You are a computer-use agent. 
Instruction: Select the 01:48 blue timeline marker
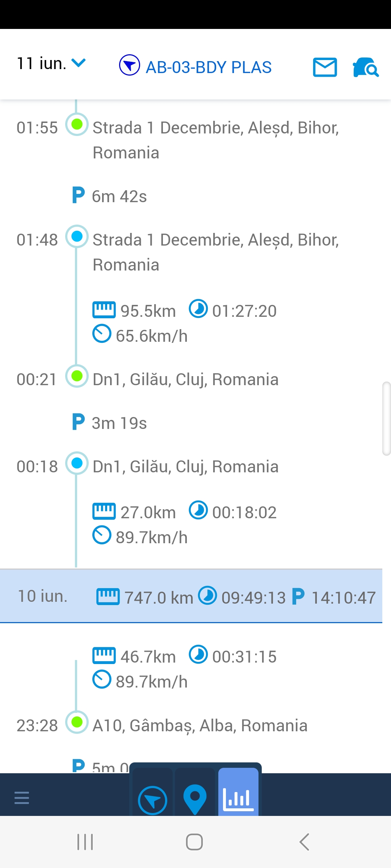(x=77, y=237)
